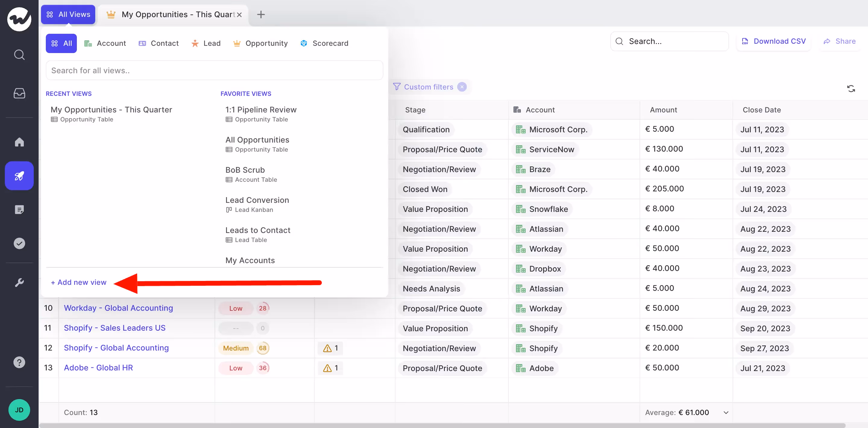Go to Home using the sidebar icon
Viewport: 868px width, 428px height.
pos(19,142)
